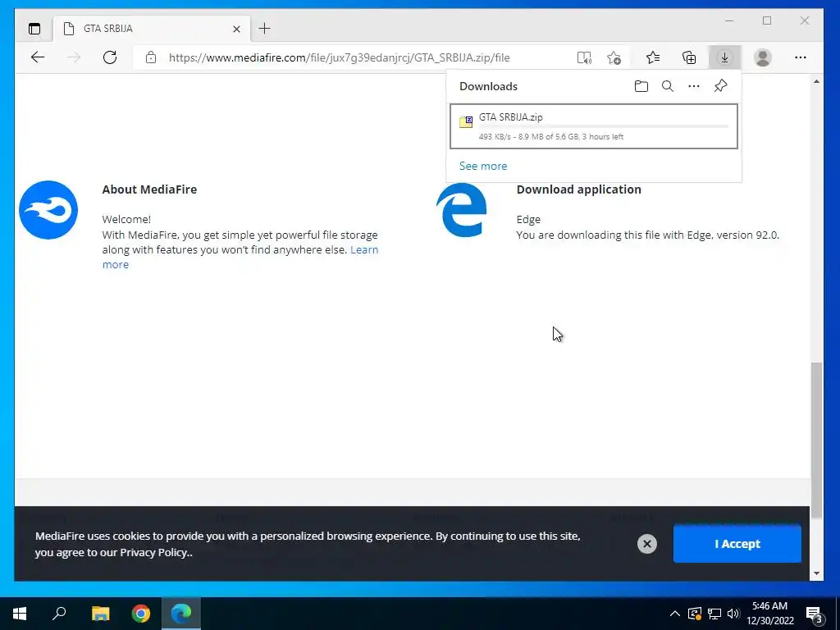
Task: Search downloads with magnifier icon
Action: (x=668, y=86)
